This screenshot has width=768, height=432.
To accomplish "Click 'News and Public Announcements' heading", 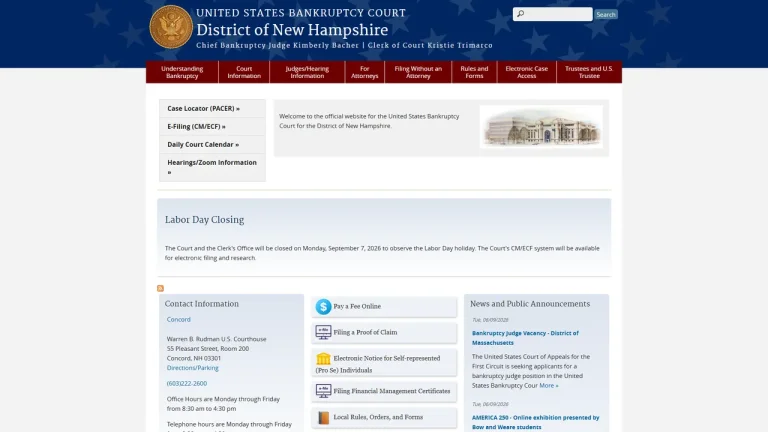I will click(x=530, y=304).
